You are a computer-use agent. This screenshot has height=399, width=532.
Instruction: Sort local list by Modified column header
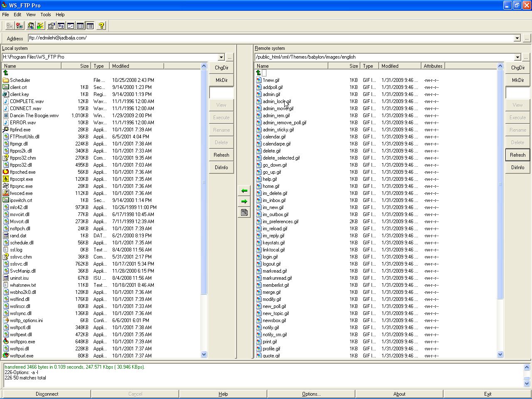pos(137,66)
